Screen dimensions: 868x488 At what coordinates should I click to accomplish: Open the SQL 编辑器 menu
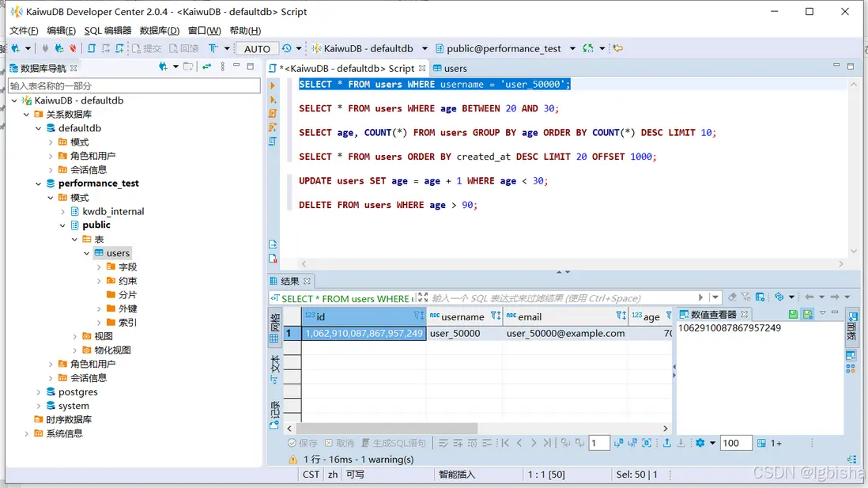(108, 31)
